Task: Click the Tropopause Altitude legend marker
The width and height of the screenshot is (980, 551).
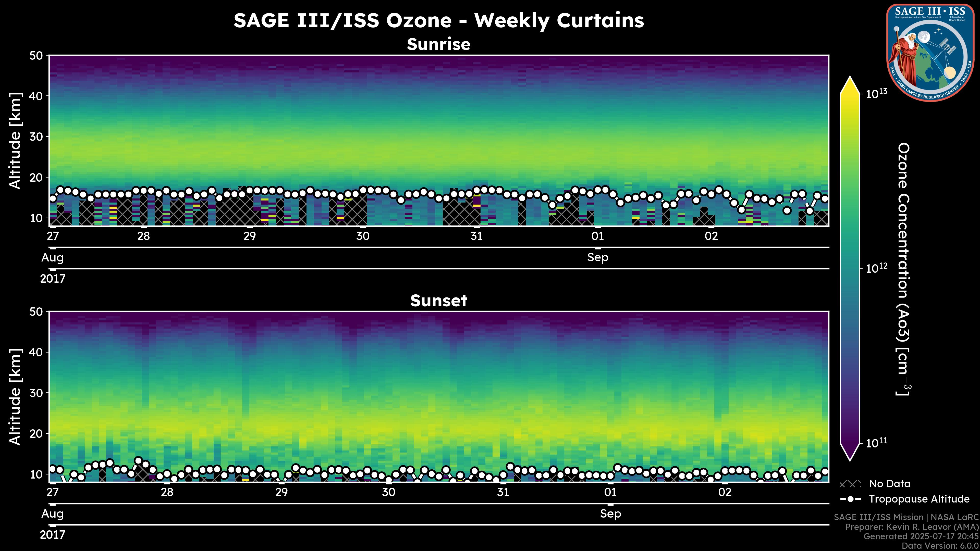Action: pos(850,499)
